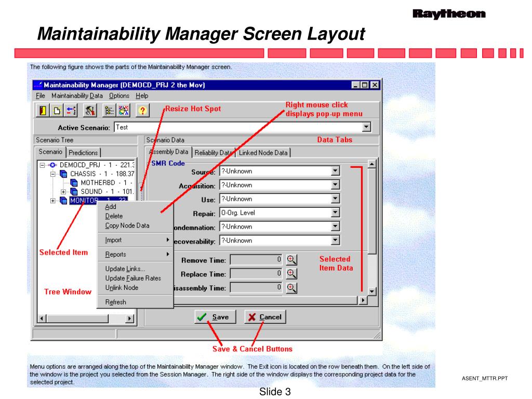Click the hand-over-grid toolbar icon
This screenshot has width=532, height=399.
[124, 110]
